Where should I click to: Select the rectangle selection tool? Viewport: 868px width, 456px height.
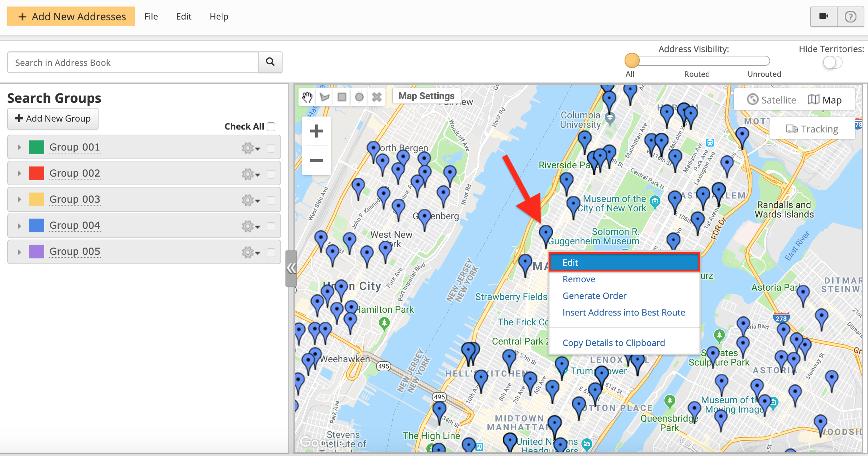pos(342,97)
